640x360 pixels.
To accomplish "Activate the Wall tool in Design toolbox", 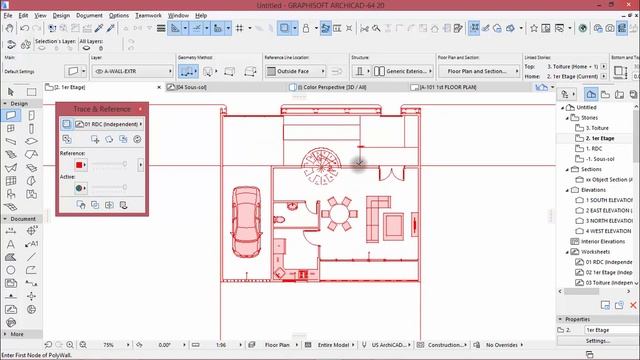I will tap(11, 116).
